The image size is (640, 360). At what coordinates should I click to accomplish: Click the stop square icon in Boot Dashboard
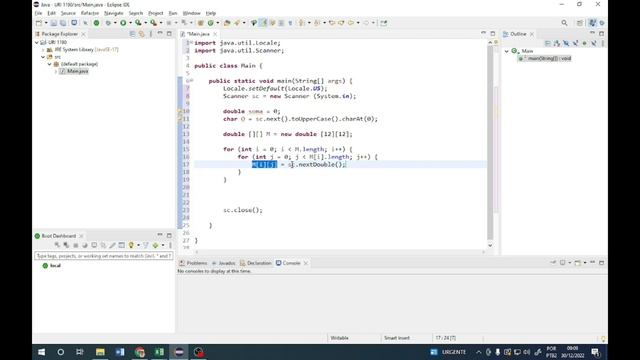pyautogui.click(x=76, y=245)
